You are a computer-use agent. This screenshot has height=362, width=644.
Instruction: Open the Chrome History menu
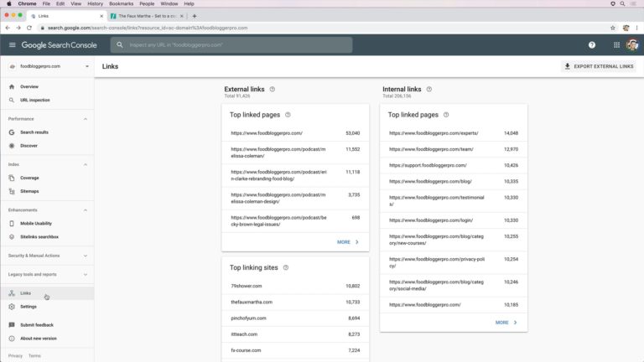click(x=96, y=3)
